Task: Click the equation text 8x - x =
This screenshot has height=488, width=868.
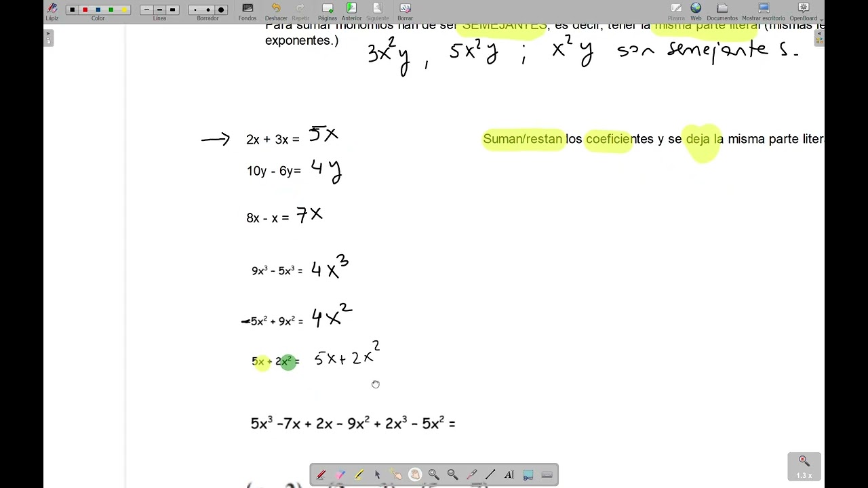Action: pyautogui.click(x=268, y=218)
